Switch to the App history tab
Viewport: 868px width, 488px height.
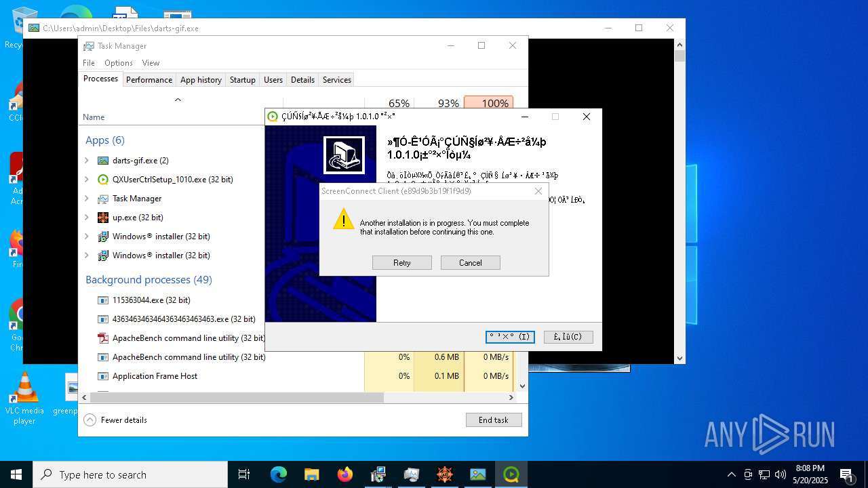click(x=201, y=80)
